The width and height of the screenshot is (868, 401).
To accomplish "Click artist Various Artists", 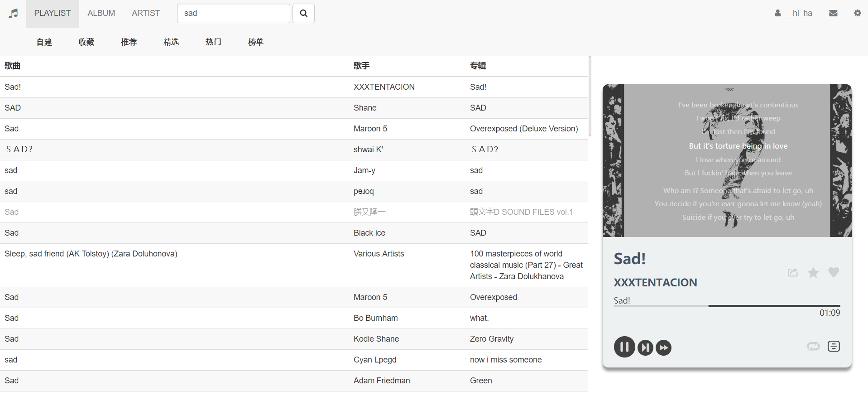I will pos(379,254).
